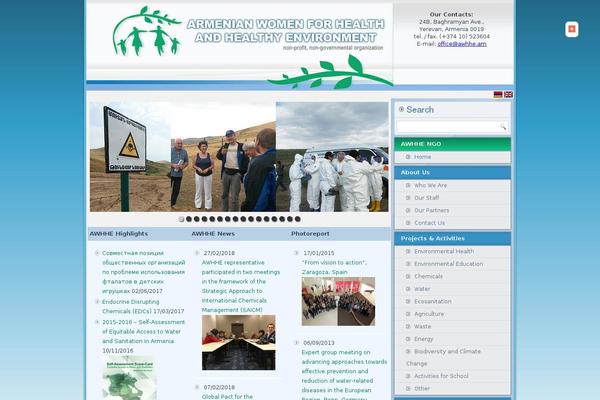Select first slideshow dot indicator
Image resolution: width=600 pixels, height=400 pixels.
(181, 219)
